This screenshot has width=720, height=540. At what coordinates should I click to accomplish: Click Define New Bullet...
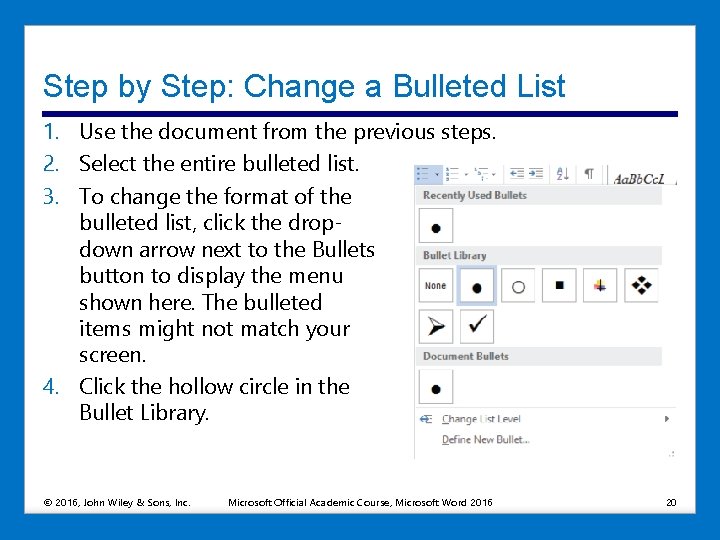click(485, 439)
